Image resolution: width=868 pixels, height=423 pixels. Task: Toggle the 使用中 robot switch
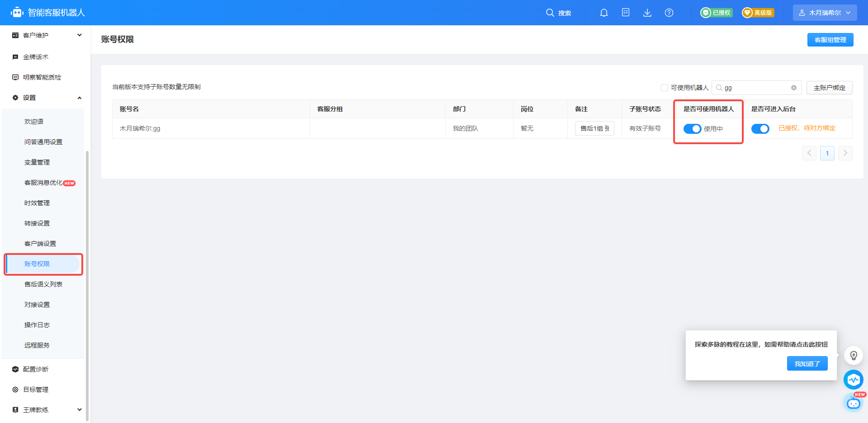[x=692, y=129]
